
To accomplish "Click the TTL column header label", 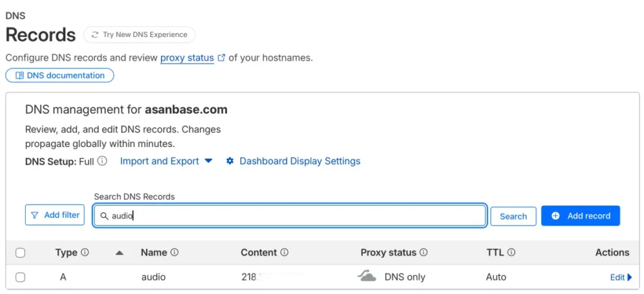I will click(495, 253).
